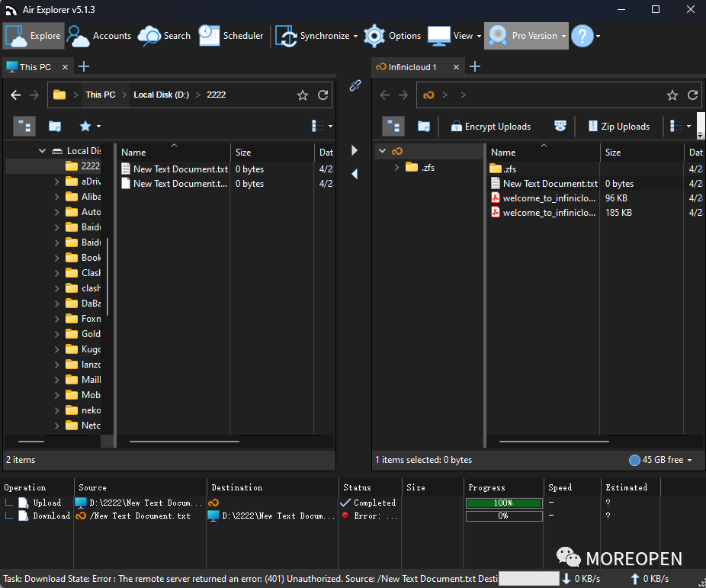This screenshot has height=588, width=706.
Task: Open the Accounts manager
Action: pyautogui.click(x=99, y=36)
